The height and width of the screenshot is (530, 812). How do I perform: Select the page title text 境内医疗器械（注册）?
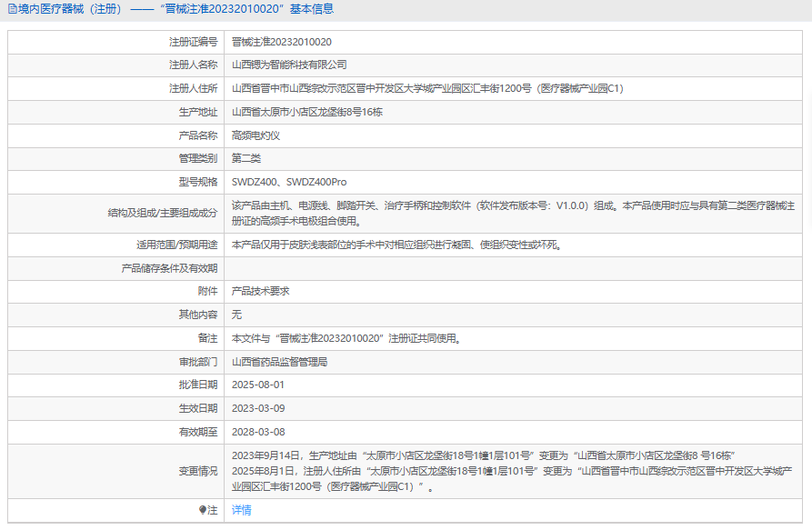(70, 9)
